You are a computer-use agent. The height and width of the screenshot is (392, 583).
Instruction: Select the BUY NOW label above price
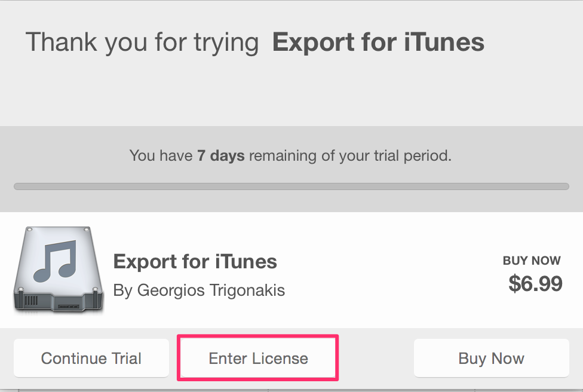pyautogui.click(x=532, y=261)
